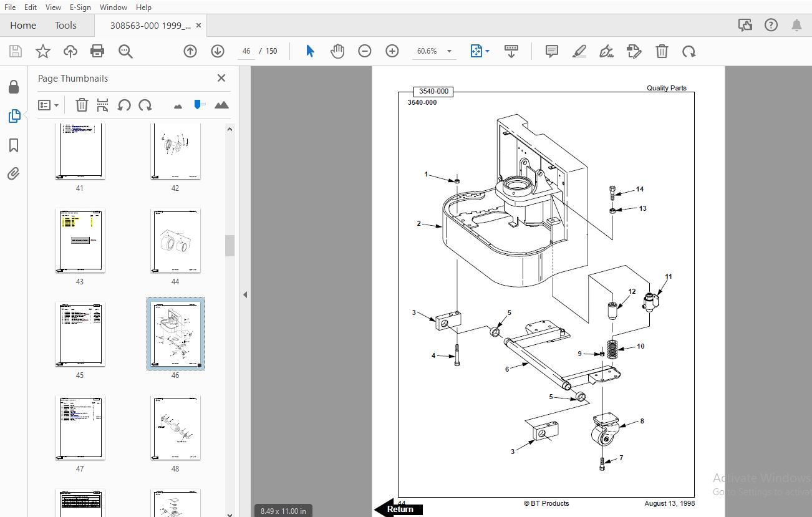812x517 pixels.
Task: Go to previous page with the up arrow
Action: coord(190,51)
